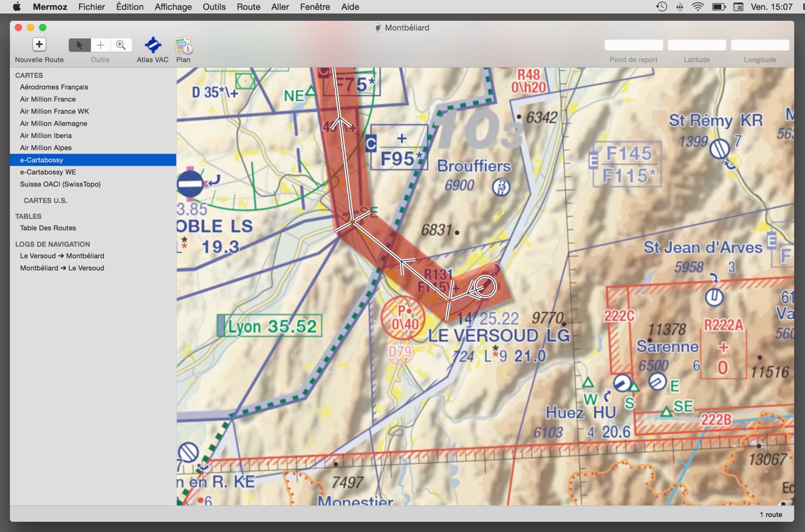The height and width of the screenshot is (532, 805).
Task: Select Air Million Alpes chart
Action: [x=93, y=148]
